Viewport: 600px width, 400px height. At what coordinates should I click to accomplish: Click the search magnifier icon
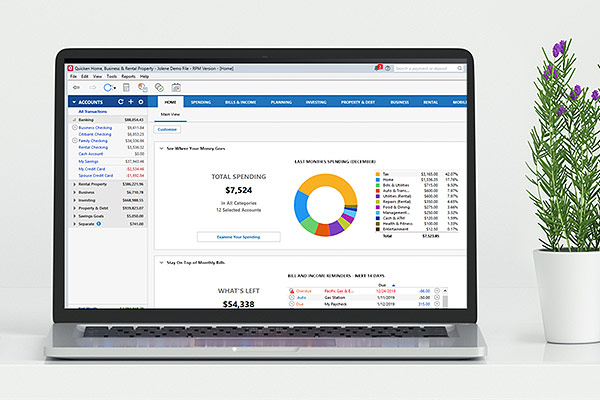pos(460,69)
